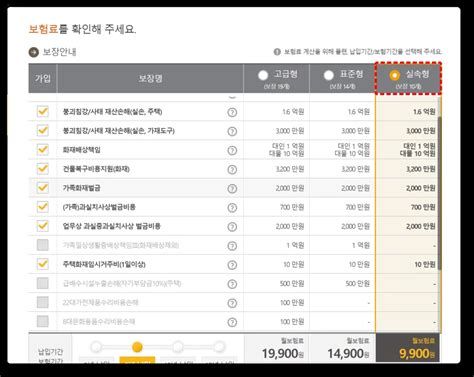This screenshot has height=377, width=474.
Task: Click 실속형 700 만원 value
Action: pos(423,207)
